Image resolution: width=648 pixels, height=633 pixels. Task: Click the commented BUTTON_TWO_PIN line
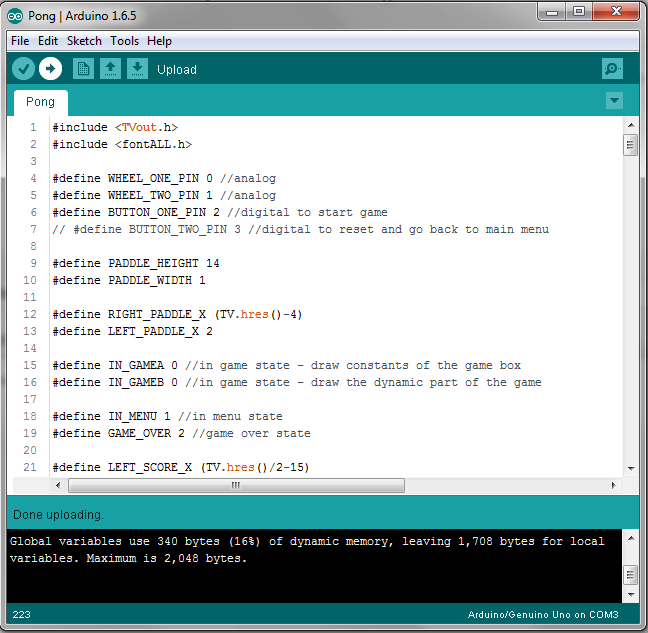[301, 229]
